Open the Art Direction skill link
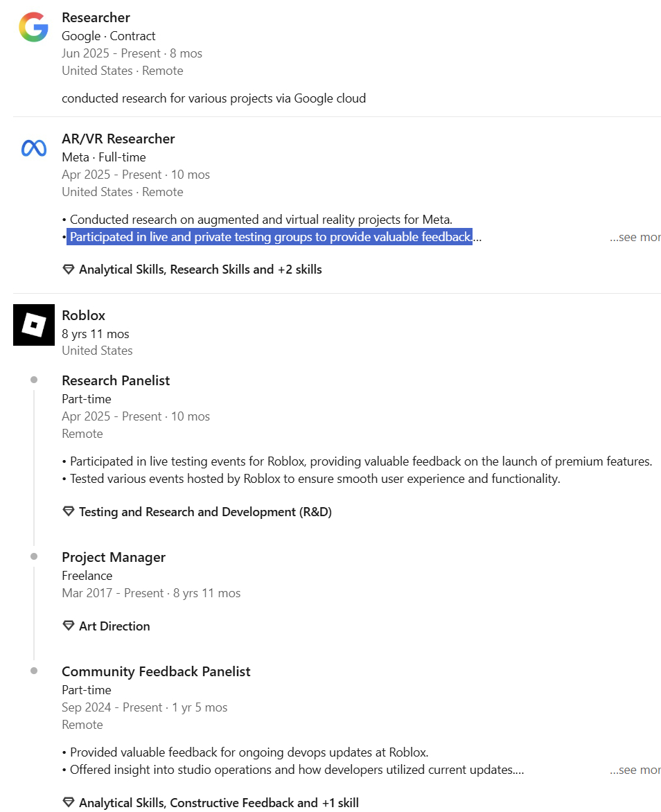Viewport: 661px width, 812px height. (114, 626)
